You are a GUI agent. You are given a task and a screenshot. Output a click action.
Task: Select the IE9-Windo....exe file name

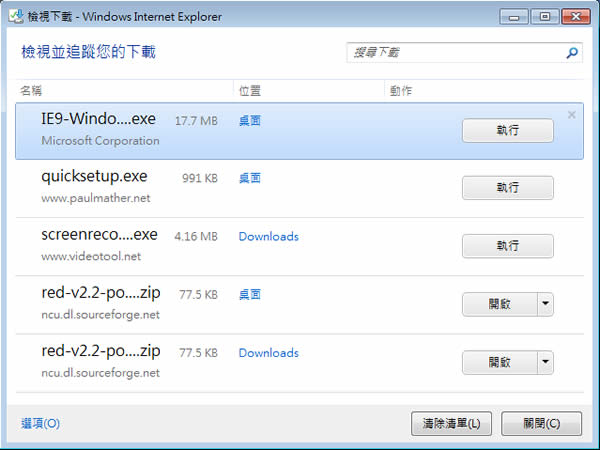click(x=98, y=119)
